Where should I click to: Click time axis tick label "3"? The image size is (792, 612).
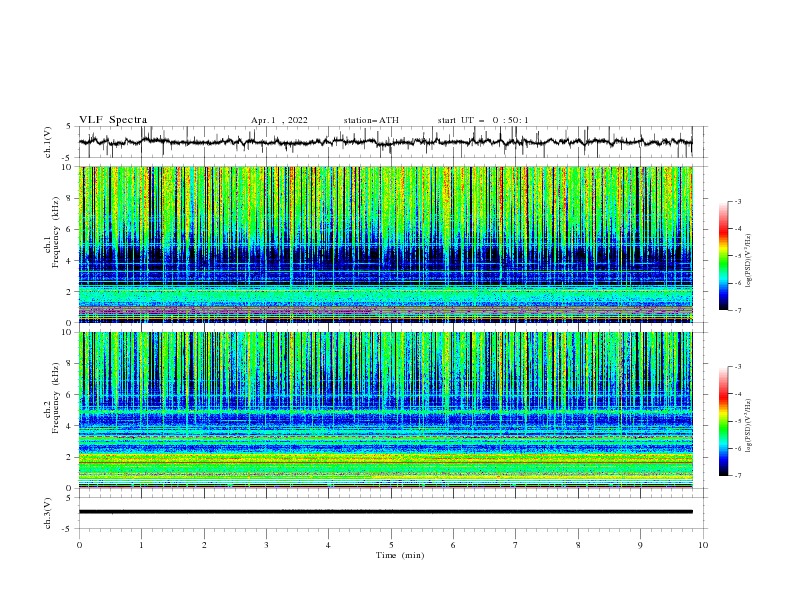click(x=266, y=545)
